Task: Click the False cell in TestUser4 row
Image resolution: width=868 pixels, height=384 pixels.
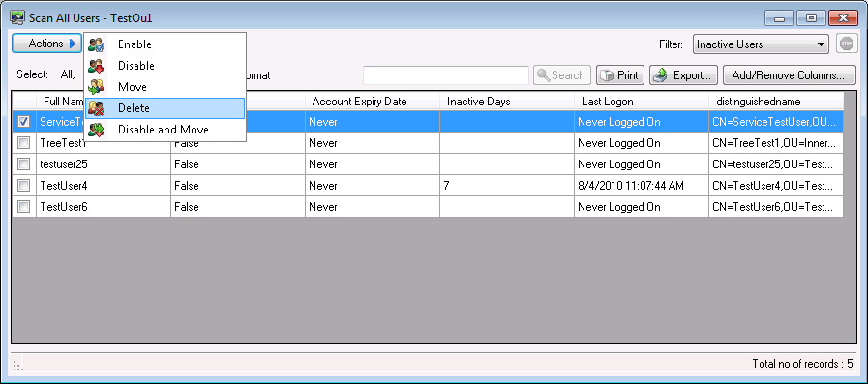Action: tap(238, 186)
